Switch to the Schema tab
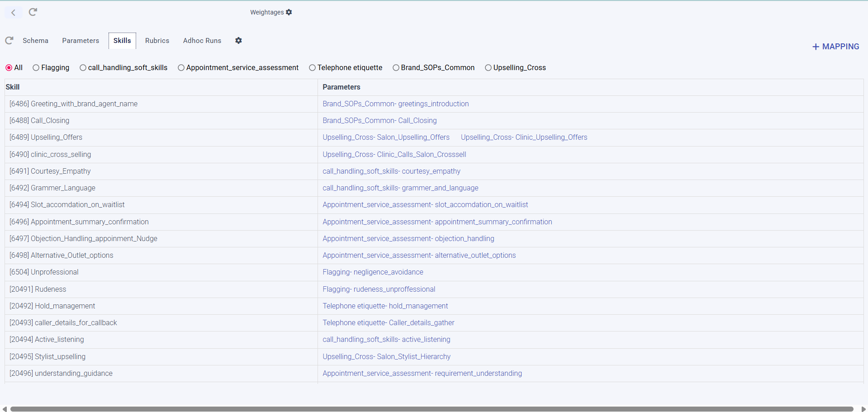Screen dimensions: 868x412 tap(35, 41)
